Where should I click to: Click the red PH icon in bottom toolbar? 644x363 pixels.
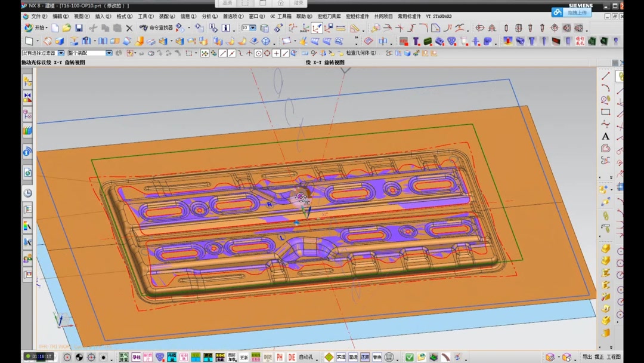[x=280, y=357]
